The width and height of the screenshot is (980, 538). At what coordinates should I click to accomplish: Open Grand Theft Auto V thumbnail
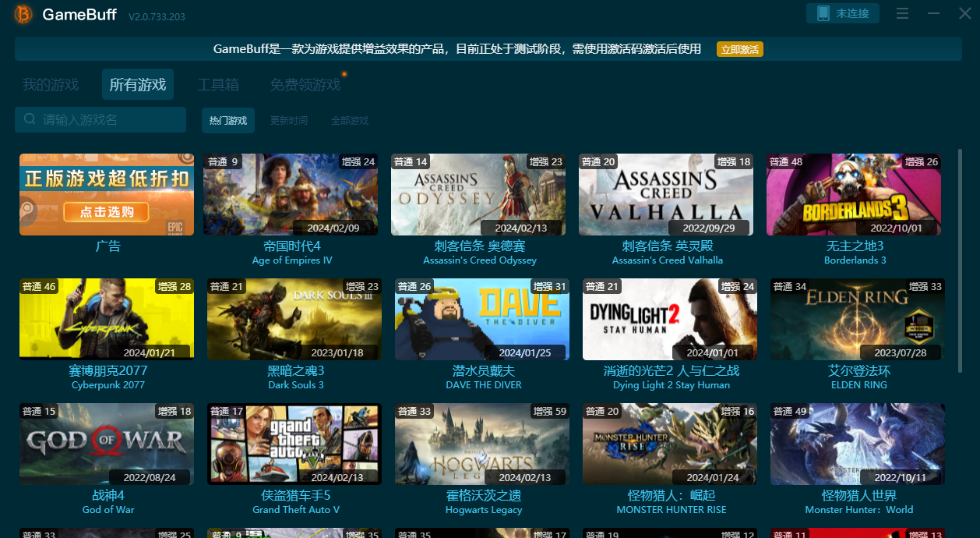tap(294, 444)
